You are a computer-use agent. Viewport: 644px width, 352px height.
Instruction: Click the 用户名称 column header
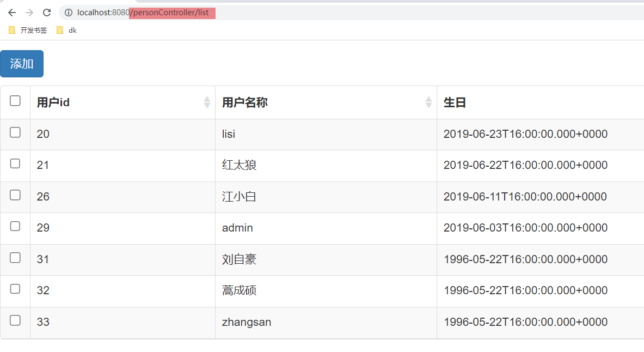pyautogui.click(x=326, y=102)
